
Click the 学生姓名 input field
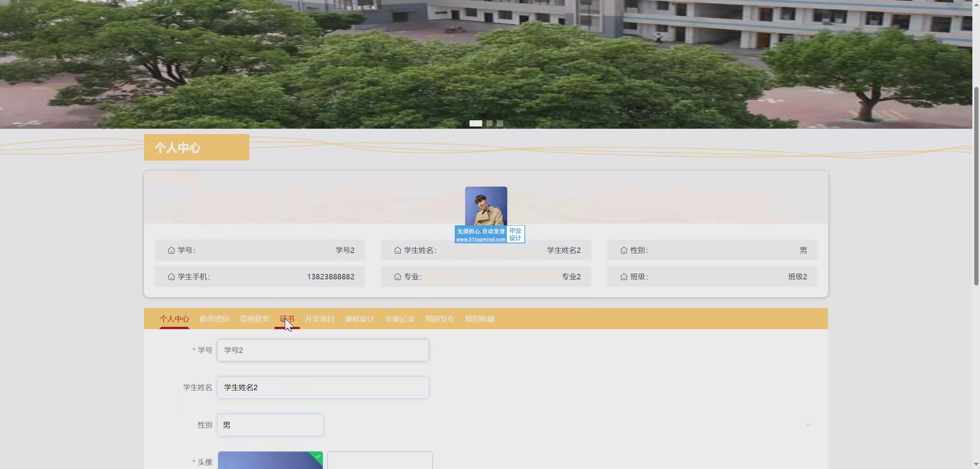coord(323,387)
